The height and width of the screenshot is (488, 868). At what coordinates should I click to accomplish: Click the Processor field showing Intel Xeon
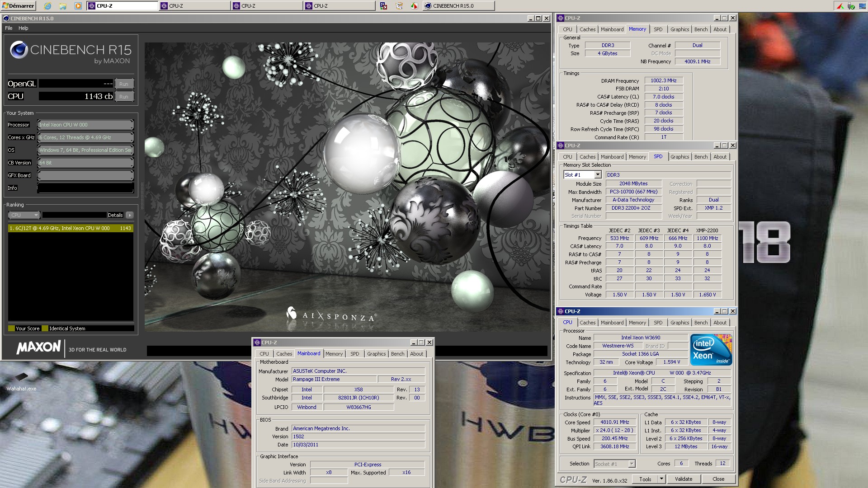(85, 125)
